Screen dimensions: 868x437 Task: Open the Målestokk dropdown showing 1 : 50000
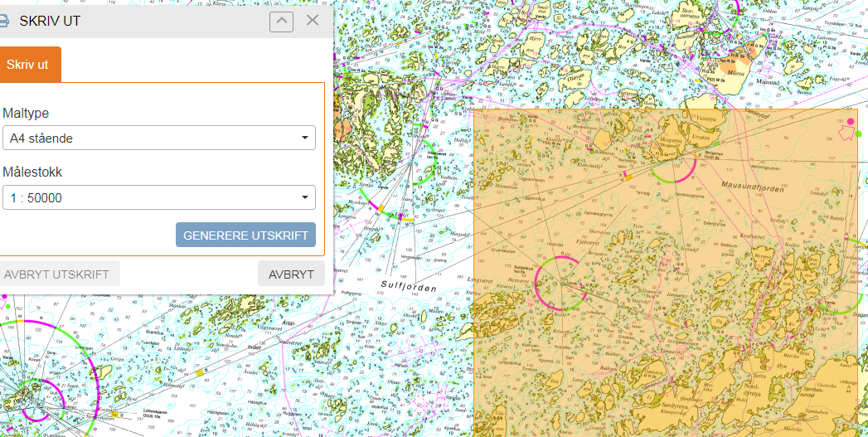tap(158, 197)
